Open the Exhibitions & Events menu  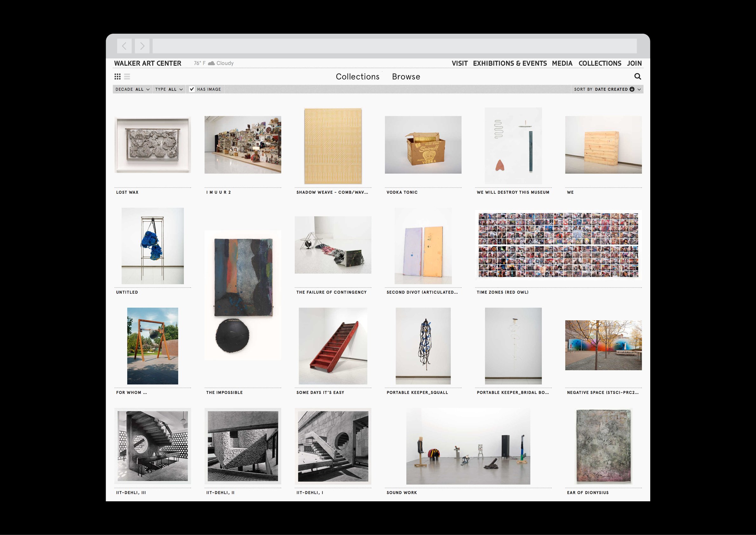510,63
